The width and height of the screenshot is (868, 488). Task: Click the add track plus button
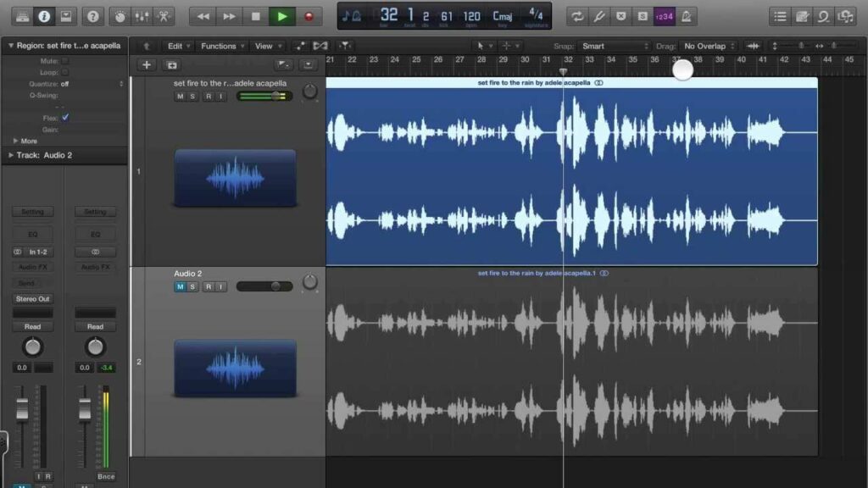[x=146, y=64]
